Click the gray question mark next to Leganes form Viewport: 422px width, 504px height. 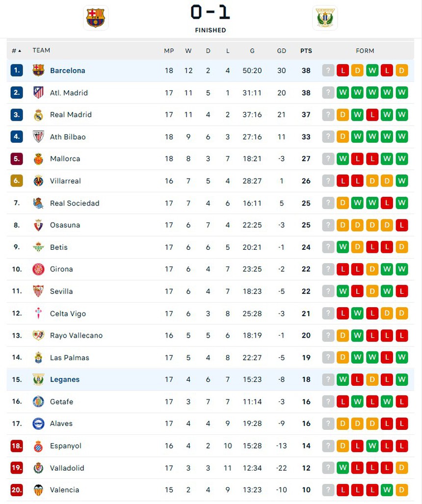pos(328,379)
